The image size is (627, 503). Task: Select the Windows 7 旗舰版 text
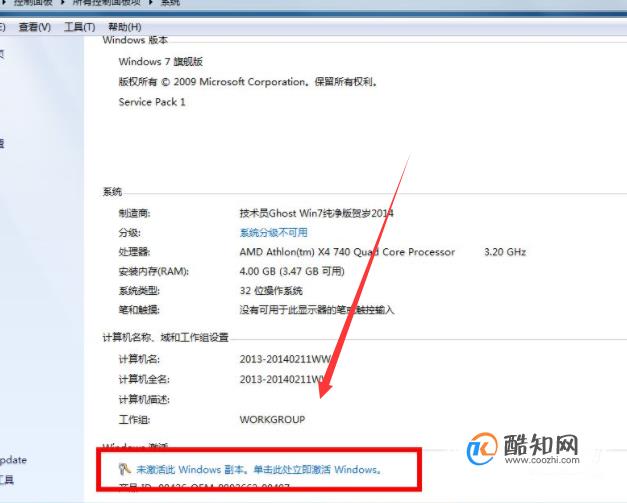(161, 62)
